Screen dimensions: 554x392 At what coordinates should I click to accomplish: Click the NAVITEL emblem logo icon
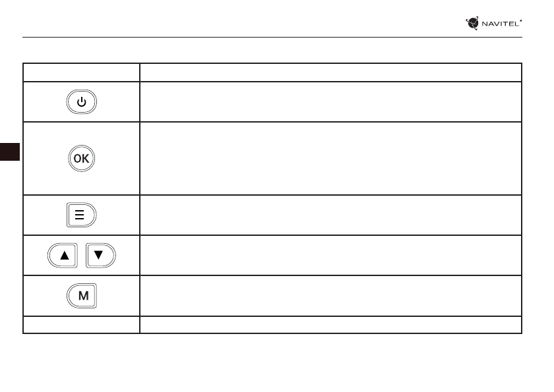pos(472,24)
